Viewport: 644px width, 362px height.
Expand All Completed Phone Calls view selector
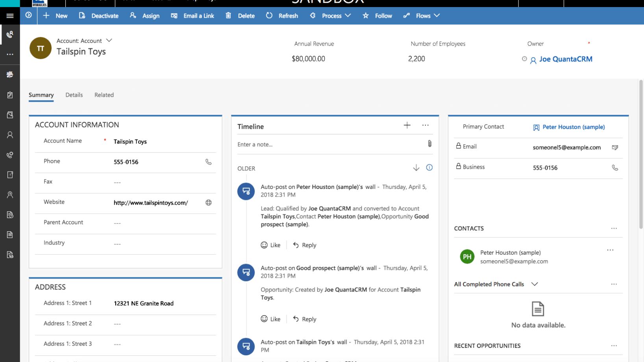(x=535, y=284)
